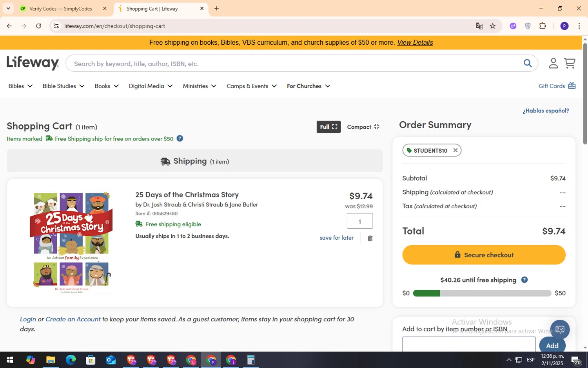Open View Details shipping link
This screenshot has height=368, width=588.
[x=415, y=42]
